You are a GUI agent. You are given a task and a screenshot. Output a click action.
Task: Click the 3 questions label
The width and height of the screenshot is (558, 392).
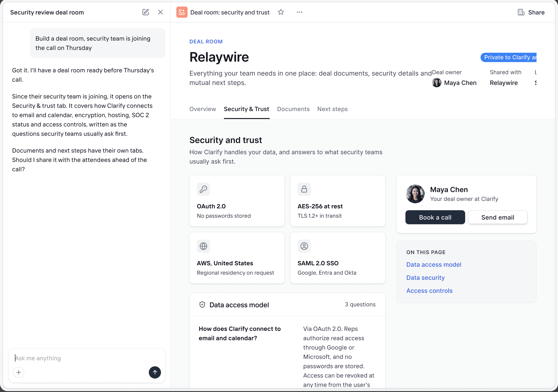[360, 304]
